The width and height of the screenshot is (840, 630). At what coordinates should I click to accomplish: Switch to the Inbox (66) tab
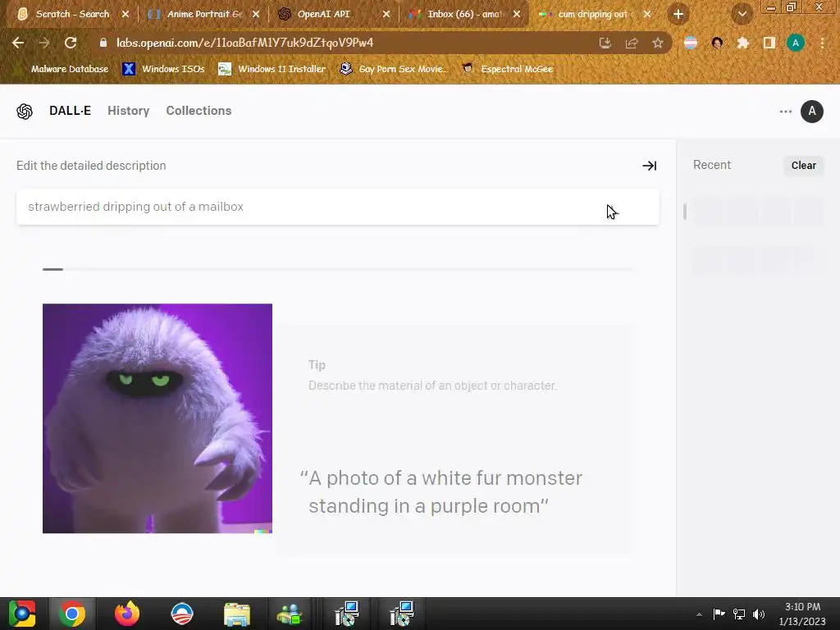[x=464, y=15]
